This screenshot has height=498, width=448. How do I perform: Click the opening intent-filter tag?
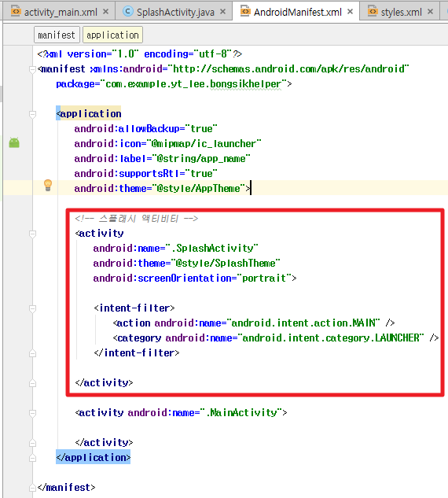click(x=134, y=308)
